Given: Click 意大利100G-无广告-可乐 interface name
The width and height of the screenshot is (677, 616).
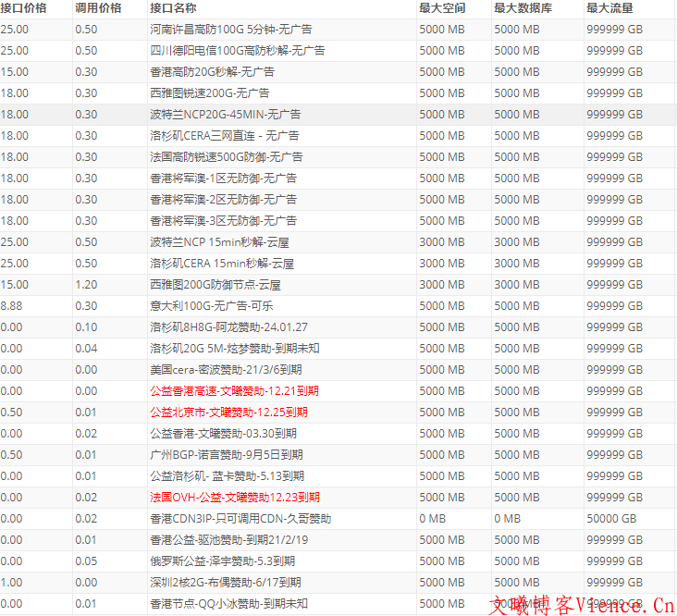Looking at the screenshot, I should 211,306.
